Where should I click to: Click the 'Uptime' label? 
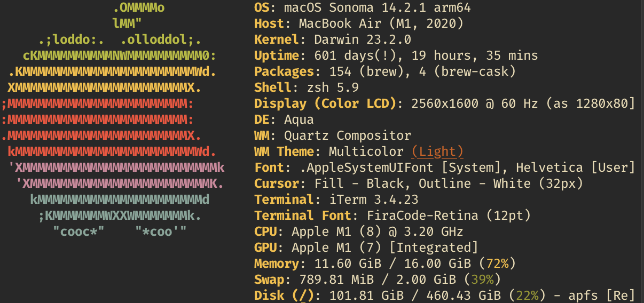[277, 56]
